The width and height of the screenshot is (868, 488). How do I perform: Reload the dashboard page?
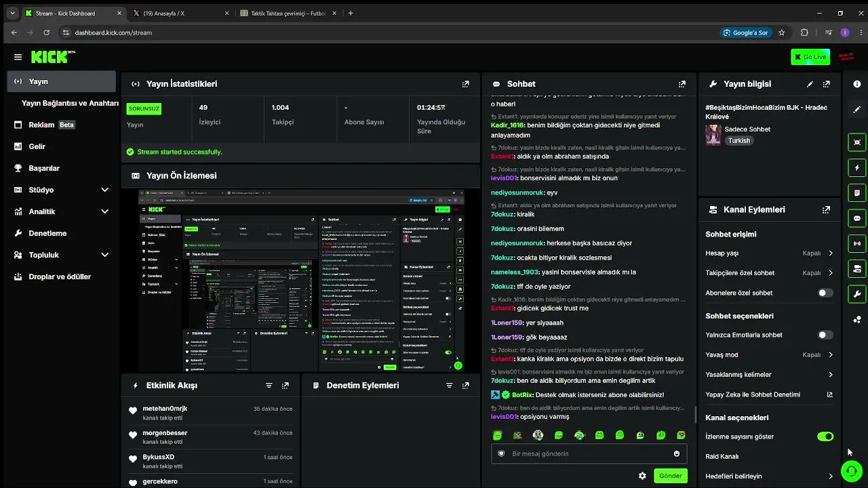pyautogui.click(x=46, y=33)
